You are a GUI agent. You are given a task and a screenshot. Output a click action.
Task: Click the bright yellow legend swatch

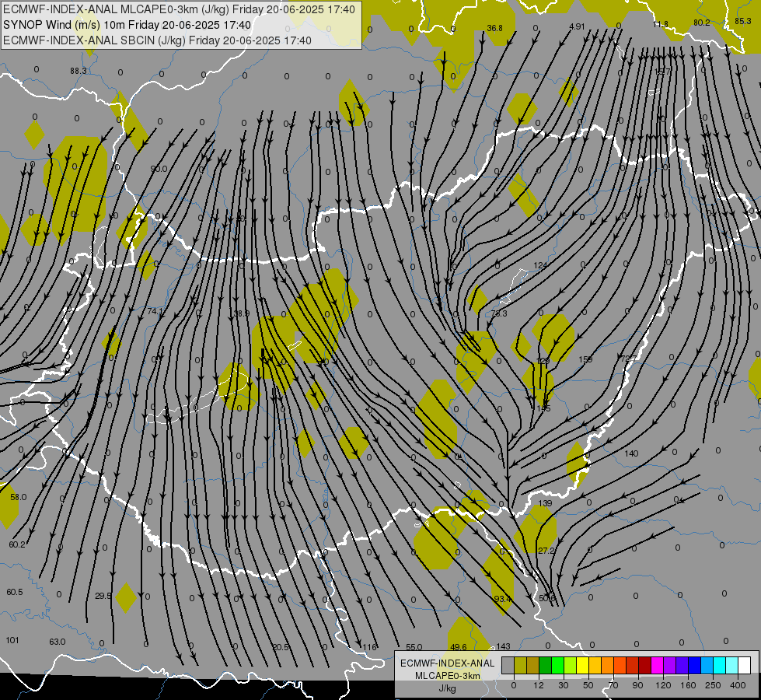coord(583,666)
